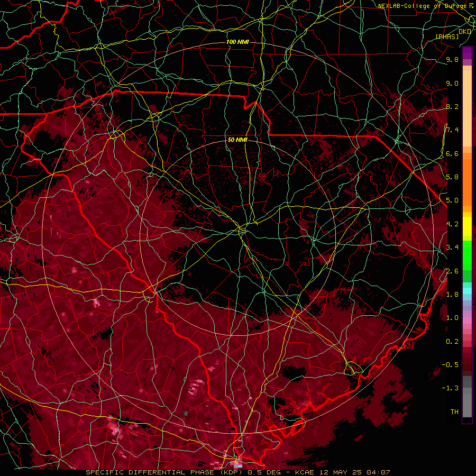Click the (KDP) product code in caption
The image size is (476, 476).
click(x=230, y=472)
